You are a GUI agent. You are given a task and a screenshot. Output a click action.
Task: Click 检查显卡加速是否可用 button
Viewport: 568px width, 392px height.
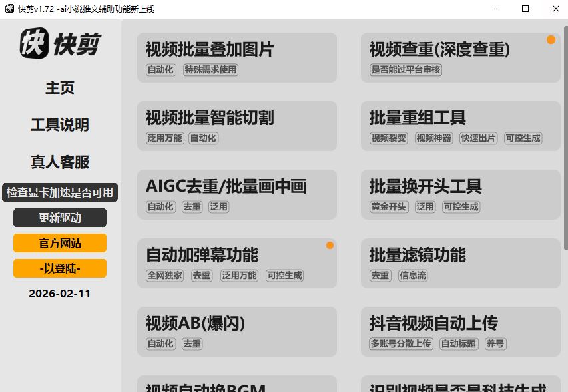(x=60, y=193)
